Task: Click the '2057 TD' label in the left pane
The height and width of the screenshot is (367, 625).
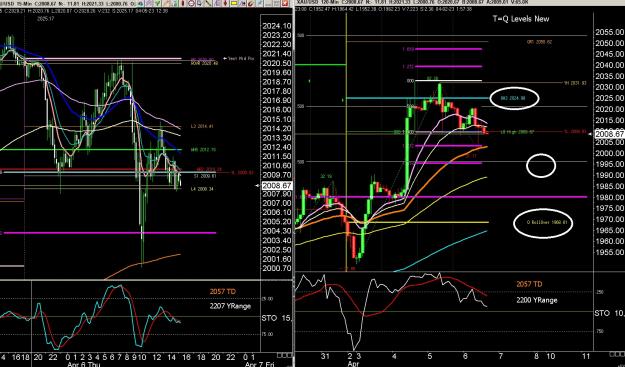Action: pyautogui.click(x=223, y=292)
